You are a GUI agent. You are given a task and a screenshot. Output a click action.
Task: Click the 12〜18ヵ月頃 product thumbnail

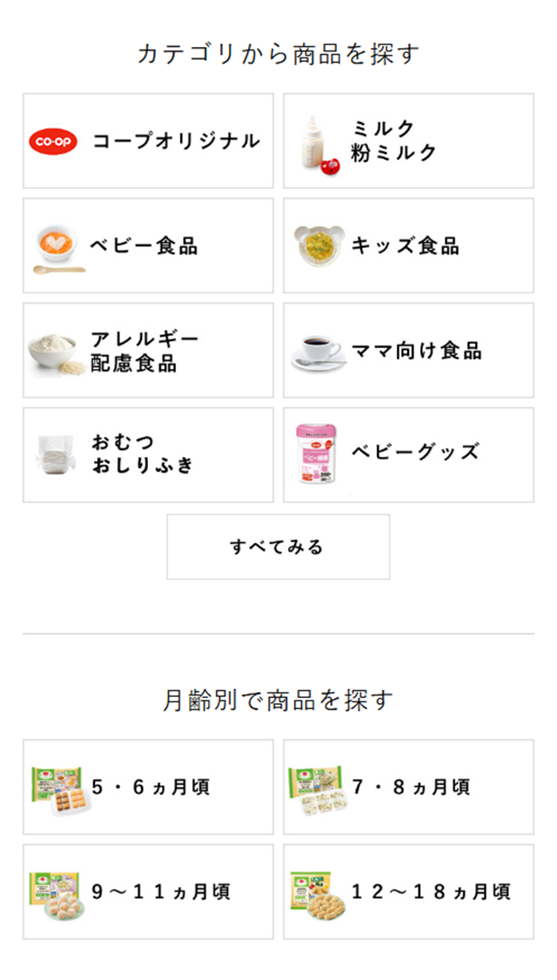pos(317,892)
